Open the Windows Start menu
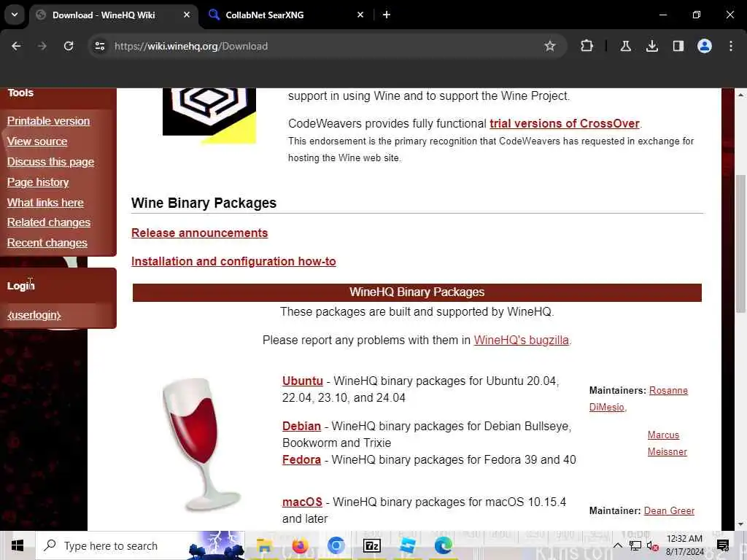747x560 pixels. [x=18, y=545]
